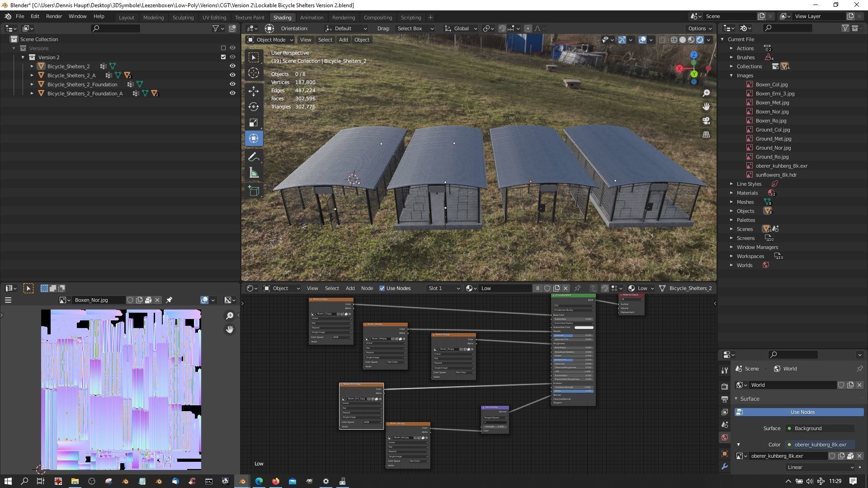868x488 pixels.
Task: Select Boxen_Nor.jpg in the Images list
Action: 772,112
